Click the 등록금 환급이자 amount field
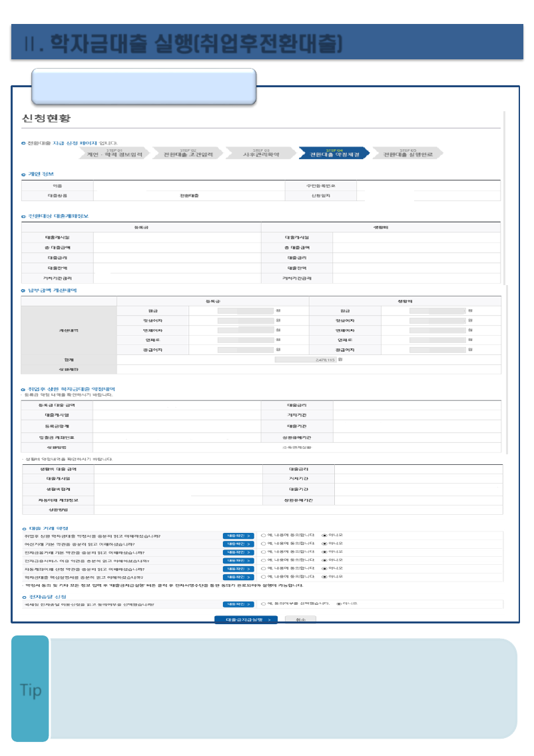Viewport: 534px width, 756px height. [x=246, y=350]
